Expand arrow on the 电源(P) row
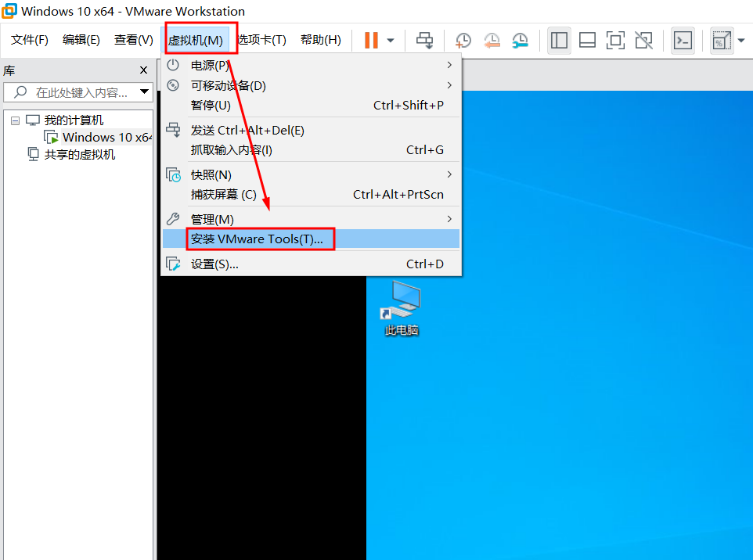The width and height of the screenshot is (753, 560). 449,65
